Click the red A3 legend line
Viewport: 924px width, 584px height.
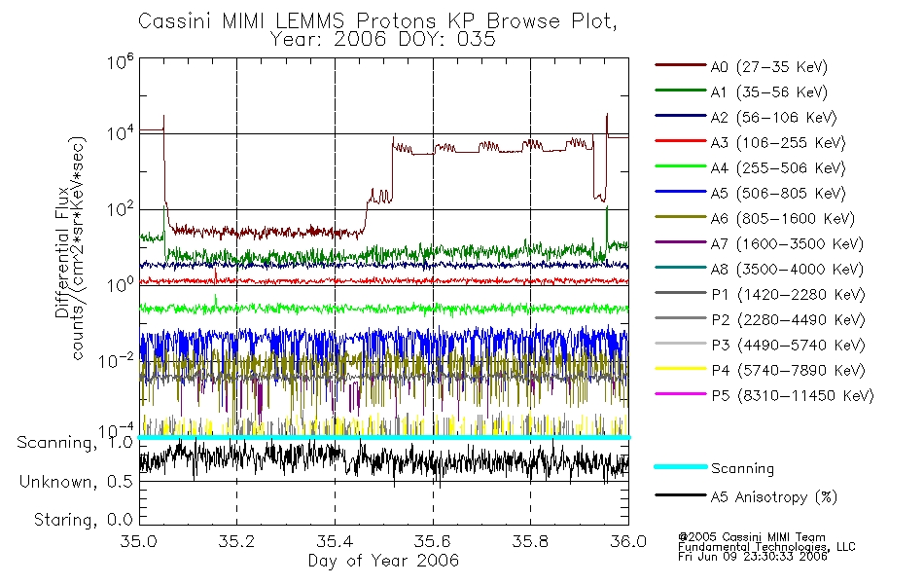pyautogui.click(x=681, y=141)
